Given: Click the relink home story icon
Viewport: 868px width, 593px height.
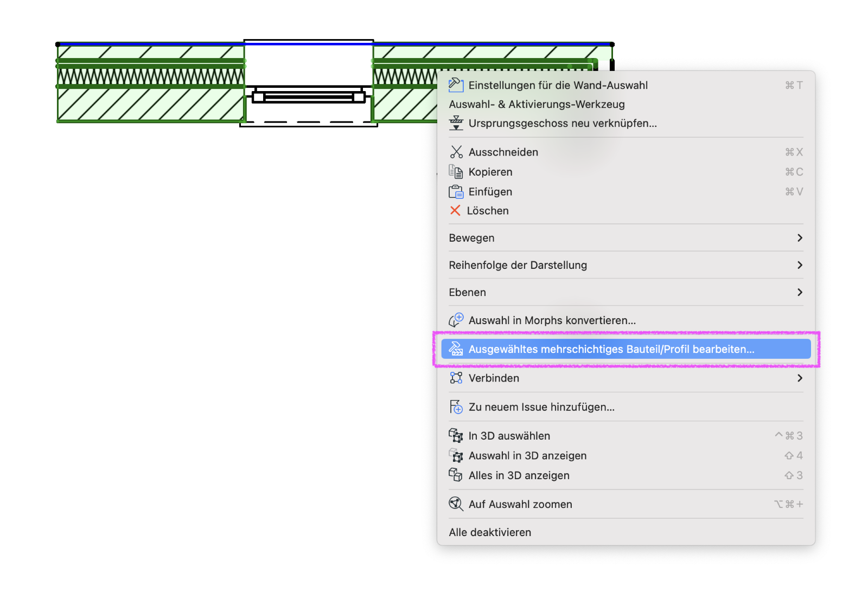Looking at the screenshot, I should click(x=456, y=123).
